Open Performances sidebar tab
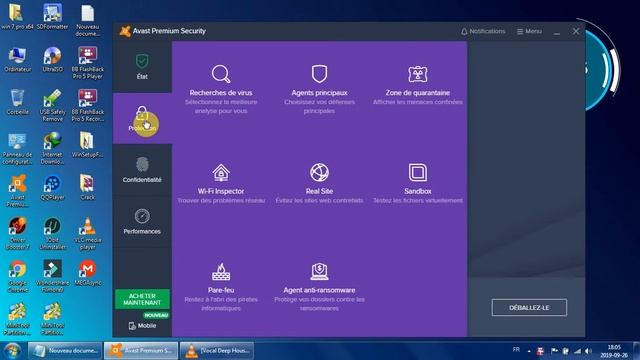640x360 pixels. (x=142, y=222)
